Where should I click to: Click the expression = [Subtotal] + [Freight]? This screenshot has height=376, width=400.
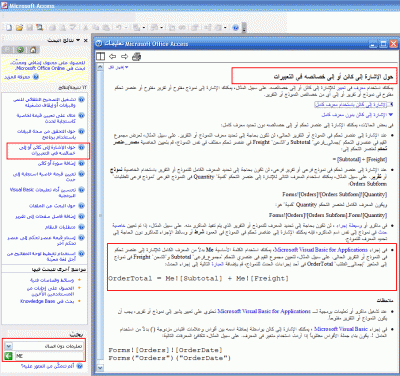pyautogui.click(x=360, y=160)
